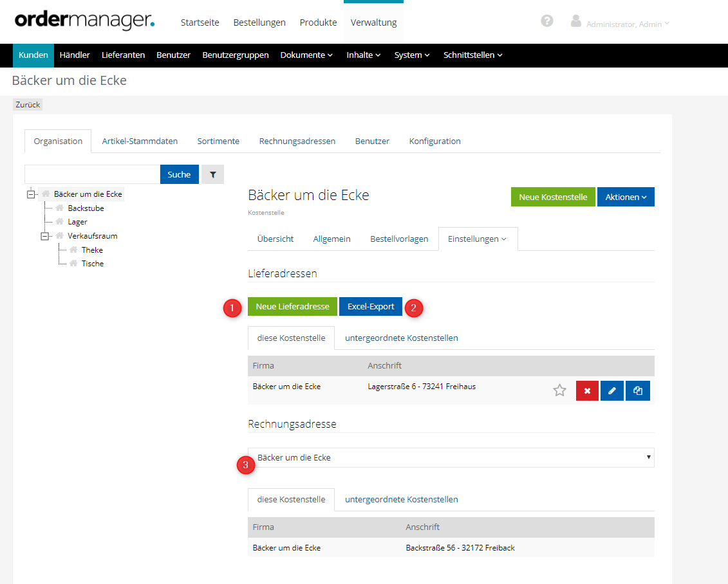Edit delivery address with the pencil icon
The height and width of the screenshot is (584, 728).
(611, 390)
